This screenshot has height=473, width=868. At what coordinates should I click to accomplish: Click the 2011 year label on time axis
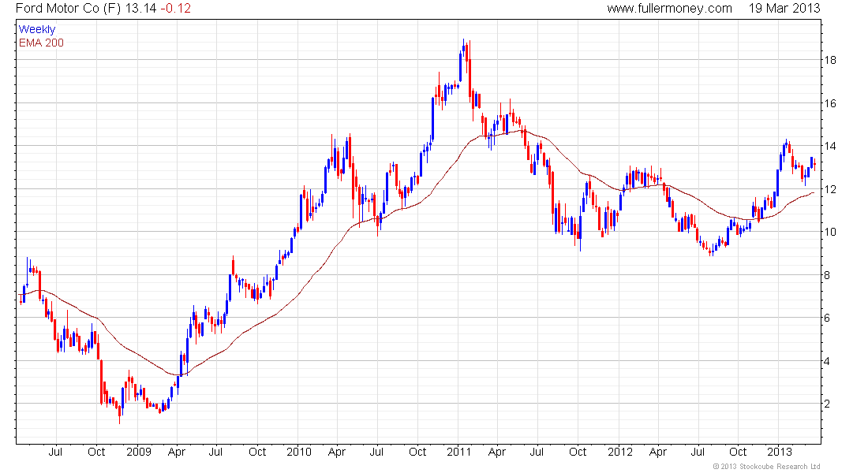[459, 452]
